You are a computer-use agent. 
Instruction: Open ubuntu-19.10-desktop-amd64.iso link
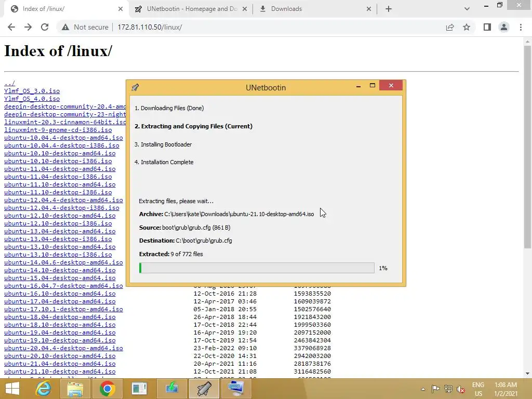pos(60,341)
